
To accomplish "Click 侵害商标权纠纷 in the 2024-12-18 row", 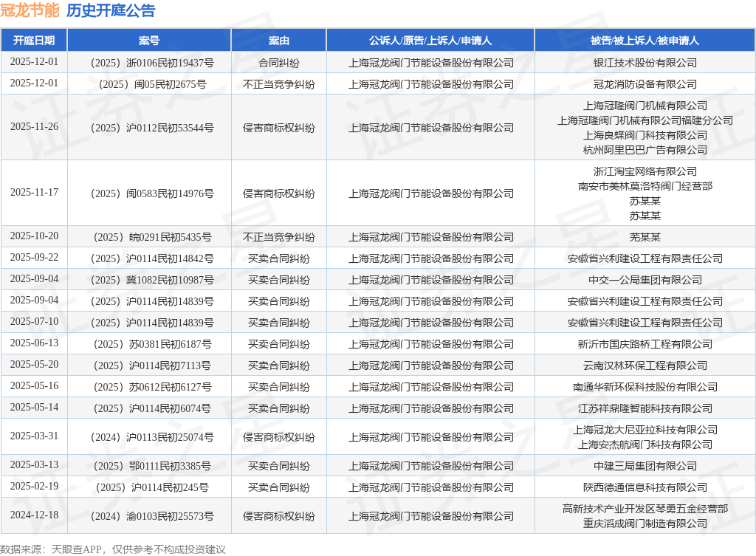I will coord(278,516).
